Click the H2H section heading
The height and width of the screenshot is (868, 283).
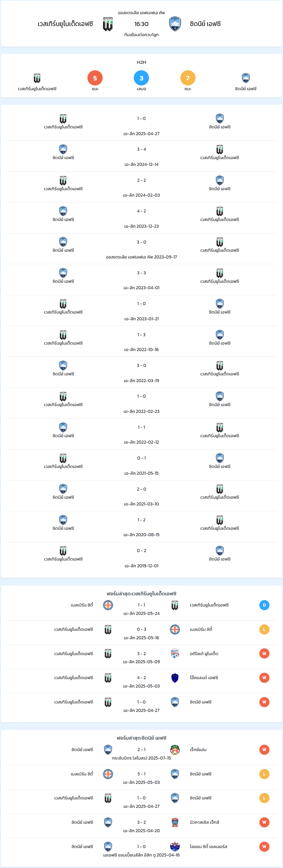pyautogui.click(x=141, y=62)
